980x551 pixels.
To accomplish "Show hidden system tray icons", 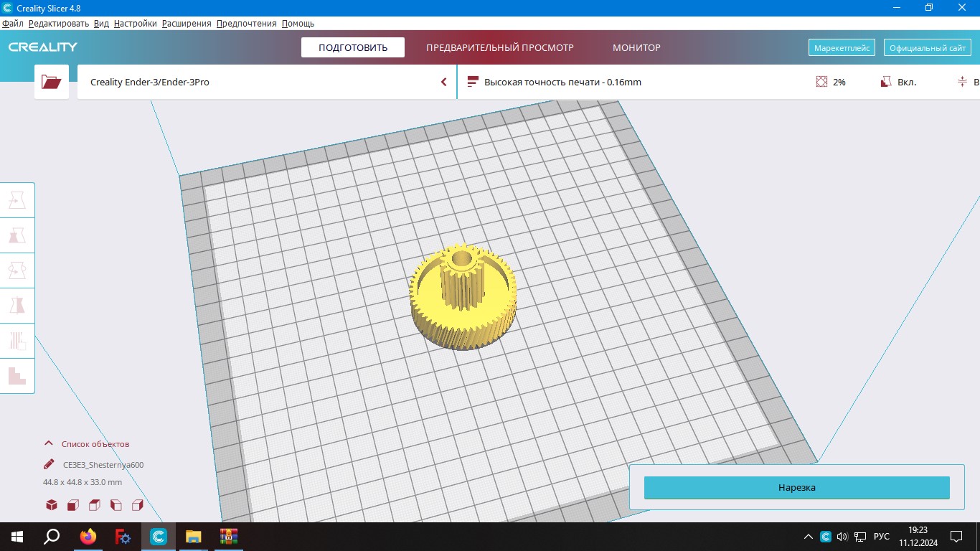I will tap(809, 537).
